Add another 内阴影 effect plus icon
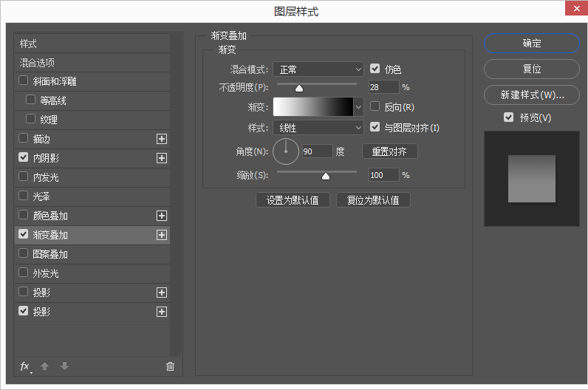Viewport: 588px width, 390px height. pyautogui.click(x=162, y=158)
